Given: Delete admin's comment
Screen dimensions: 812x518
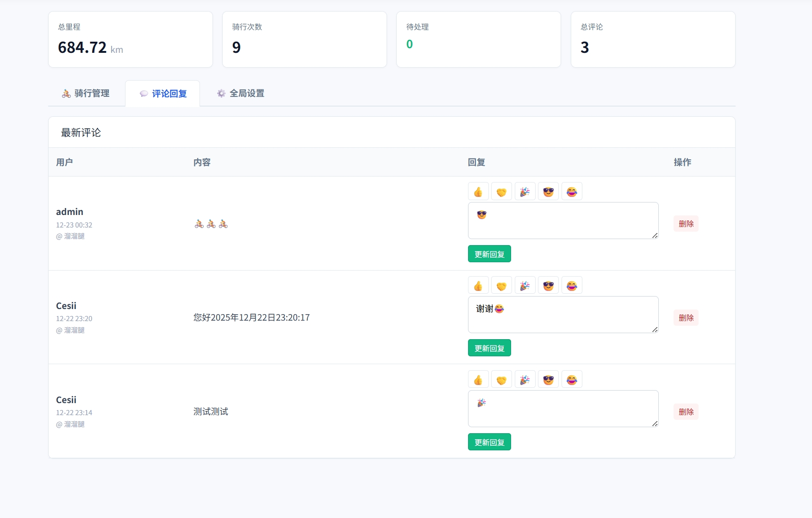Looking at the screenshot, I should tap(686, 224).
